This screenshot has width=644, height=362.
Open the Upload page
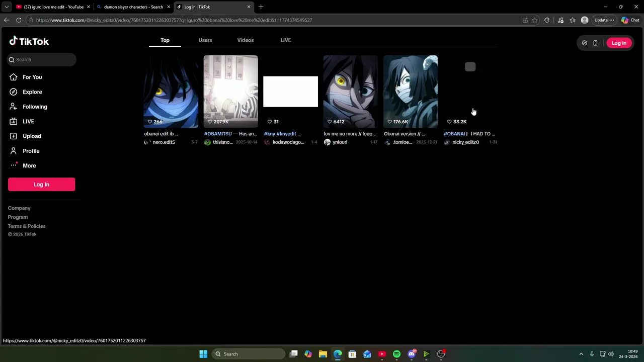32,136
